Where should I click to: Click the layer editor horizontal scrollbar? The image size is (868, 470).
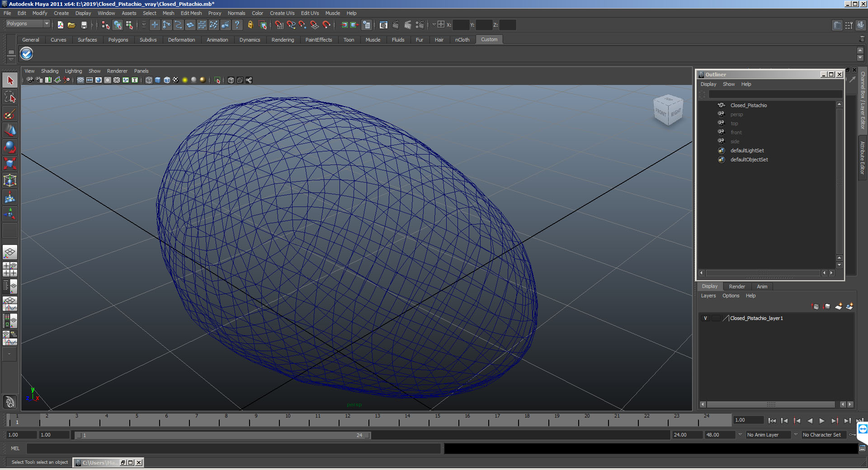771,404
